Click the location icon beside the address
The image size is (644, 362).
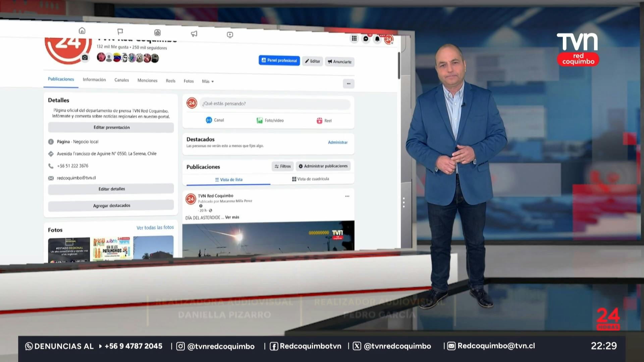[51, 154]
